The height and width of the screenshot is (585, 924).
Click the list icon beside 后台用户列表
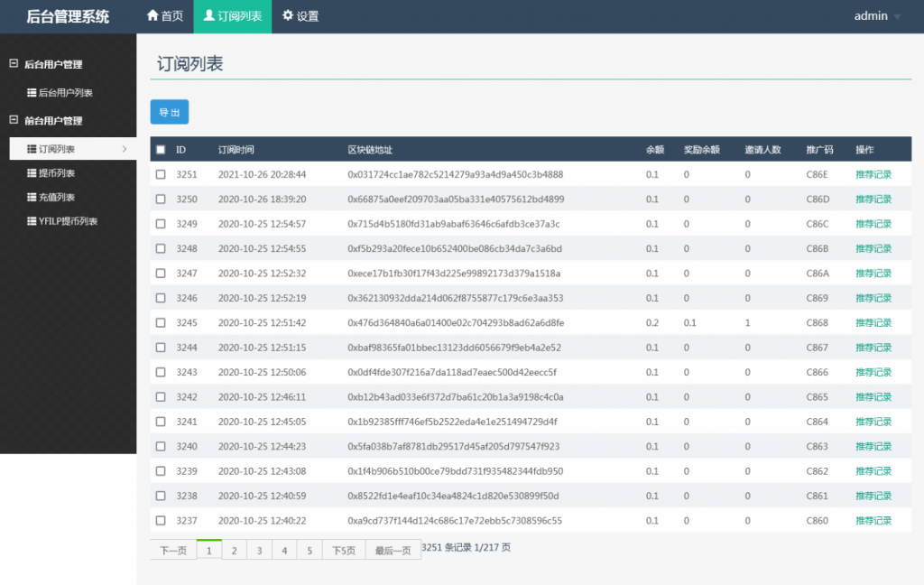tap(32, 93)
